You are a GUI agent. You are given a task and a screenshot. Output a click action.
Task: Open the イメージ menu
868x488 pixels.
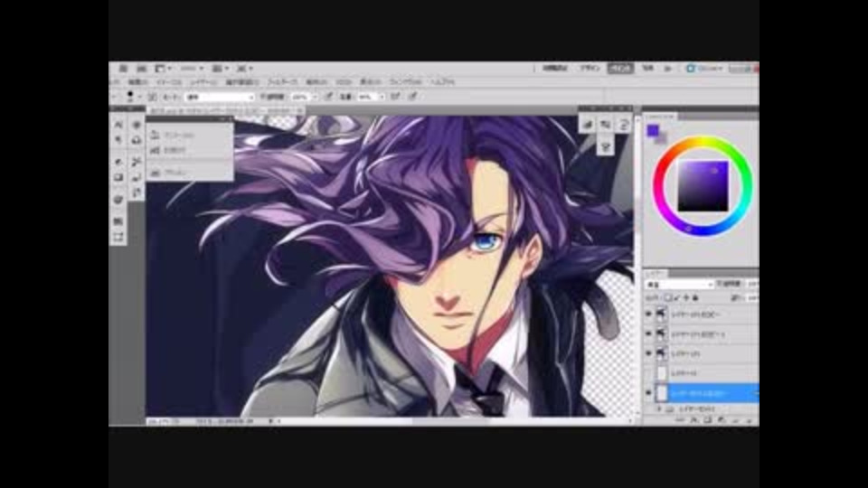click(169, 82)
